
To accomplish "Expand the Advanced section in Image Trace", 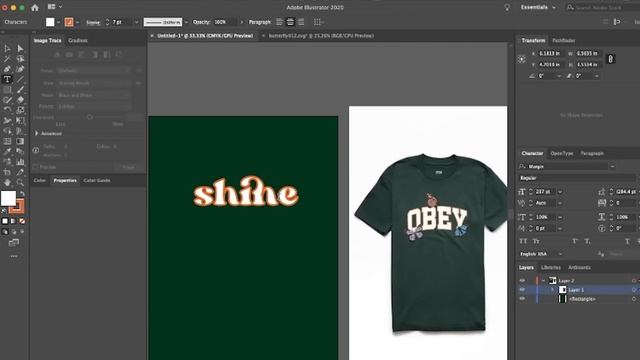I will click(x=37, y=133).
